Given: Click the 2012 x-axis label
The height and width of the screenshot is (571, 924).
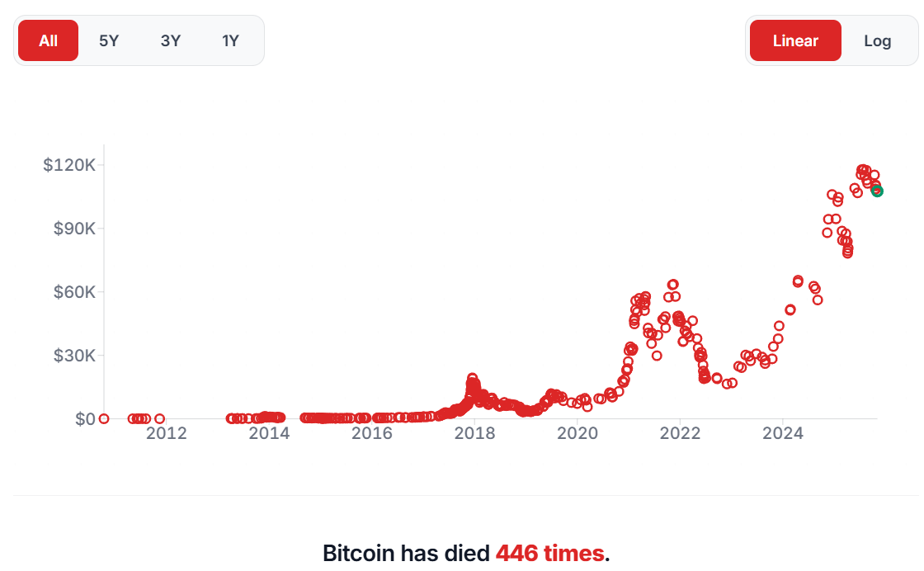Looking at the screenshot, I should coord(167,433).
